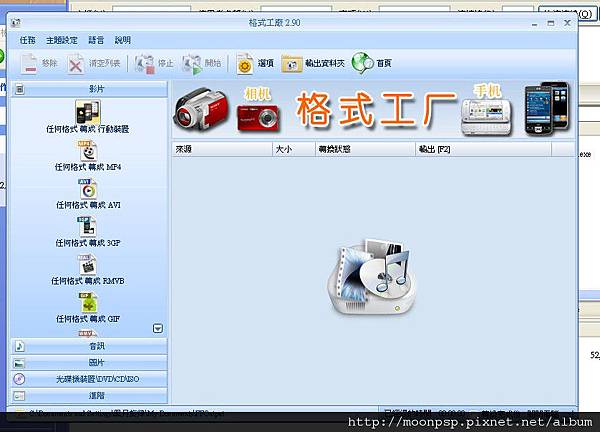Go to 首頁 (Homepage) globe icon

tap(362, 63)
